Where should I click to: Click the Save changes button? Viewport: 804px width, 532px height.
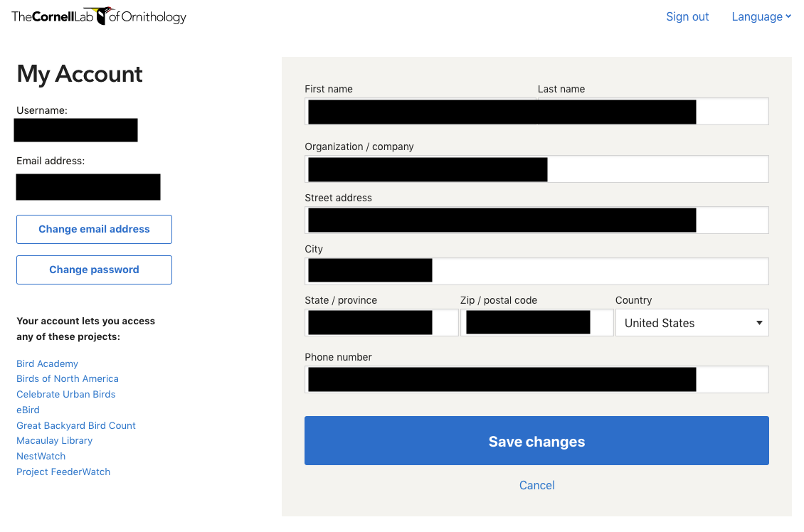click(x=537, y=441)
